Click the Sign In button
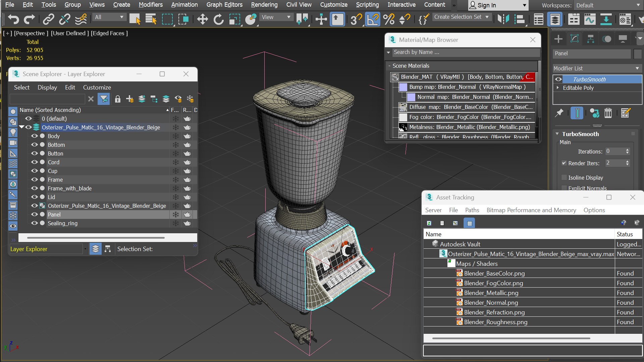 [x=497, y=5]
